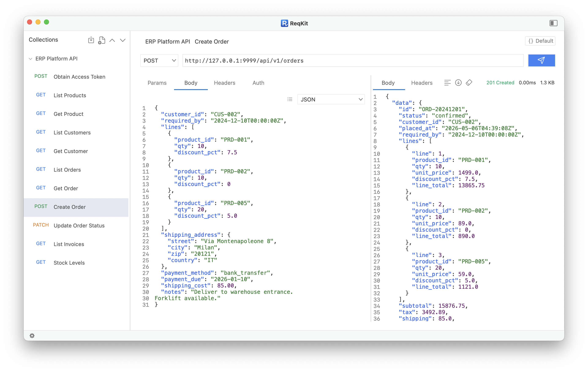The width and height of the screenshot is (588, 372).
Task: Click the request URL input field
Action: 353,60
